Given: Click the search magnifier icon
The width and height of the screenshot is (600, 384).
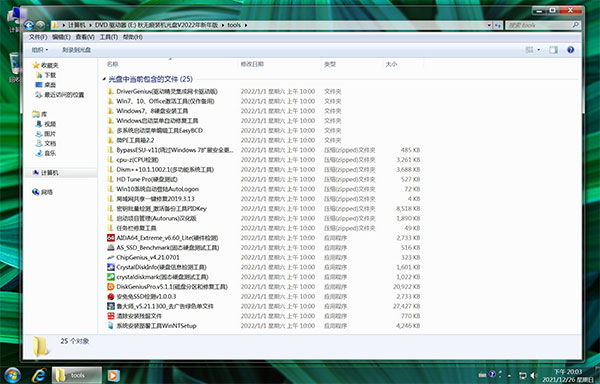Looking at the screenshot, I should [x=575, y=25].
